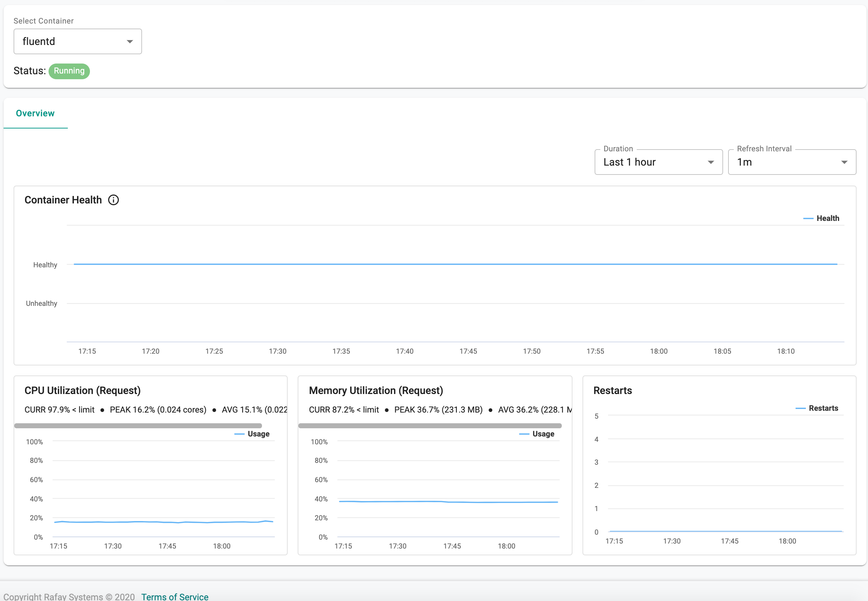Click the 'CURR 87.2% < limit' memory text
The height and width of the screenshot is (601, 868).
(x=344, y=410)
